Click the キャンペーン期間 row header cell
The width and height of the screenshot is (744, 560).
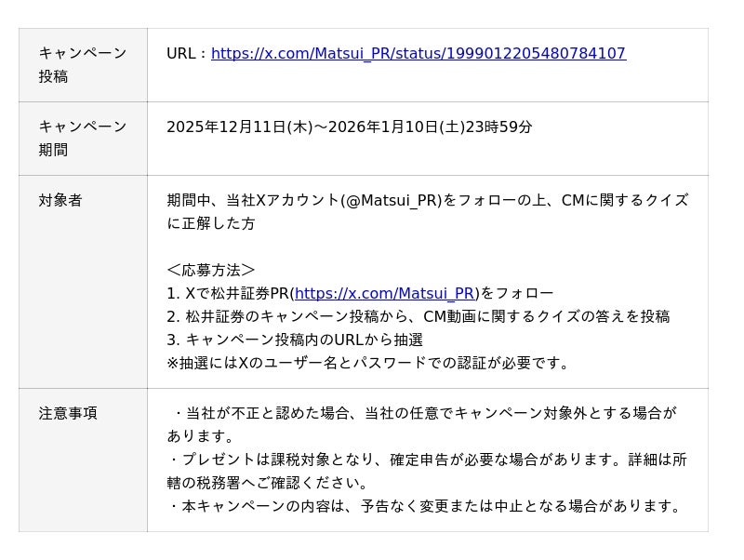(x=83, y=138)
